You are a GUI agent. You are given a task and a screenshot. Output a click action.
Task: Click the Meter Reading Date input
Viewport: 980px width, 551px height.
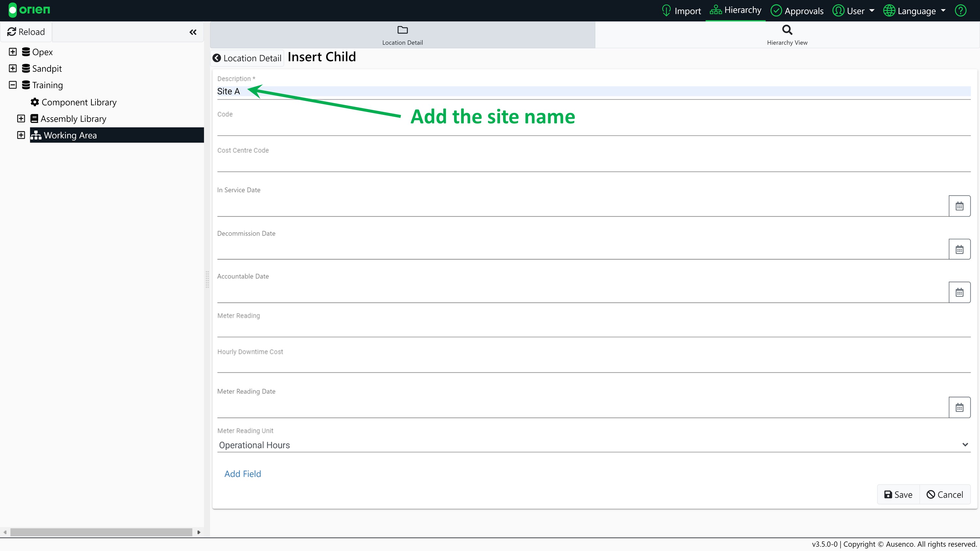[x=583, y=408]
